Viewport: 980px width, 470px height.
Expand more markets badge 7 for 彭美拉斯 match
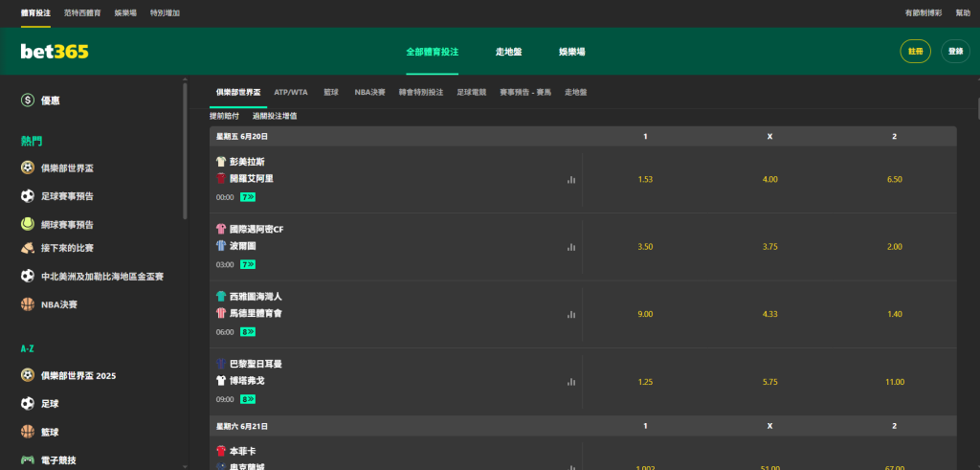[248, 197]
